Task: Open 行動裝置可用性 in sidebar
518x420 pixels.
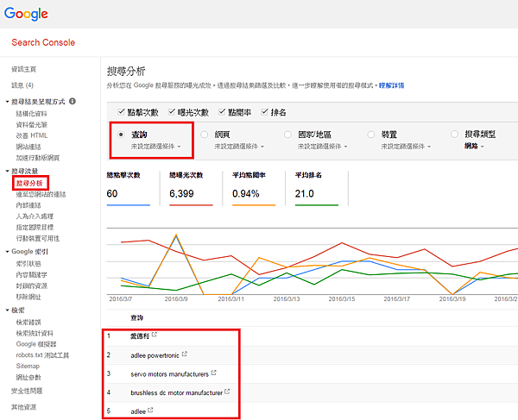Action: pyautogui.click(x=38, y=238)
